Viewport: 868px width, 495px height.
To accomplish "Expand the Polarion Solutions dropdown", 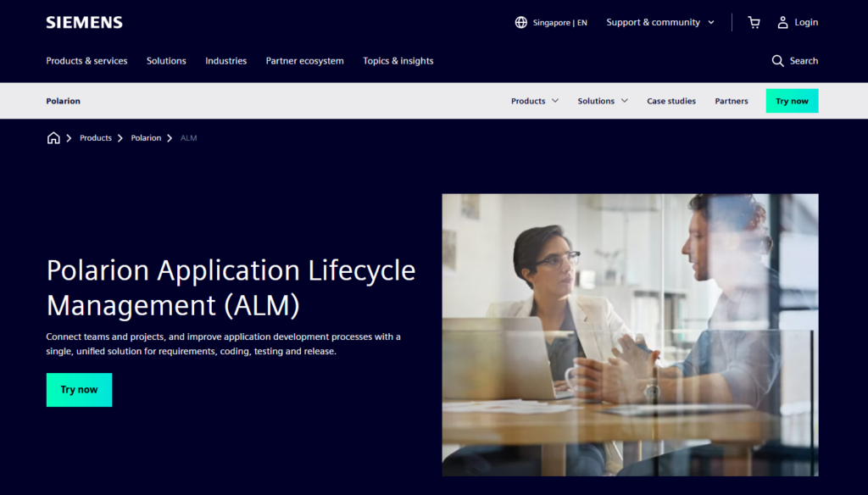I will (603, 101).
